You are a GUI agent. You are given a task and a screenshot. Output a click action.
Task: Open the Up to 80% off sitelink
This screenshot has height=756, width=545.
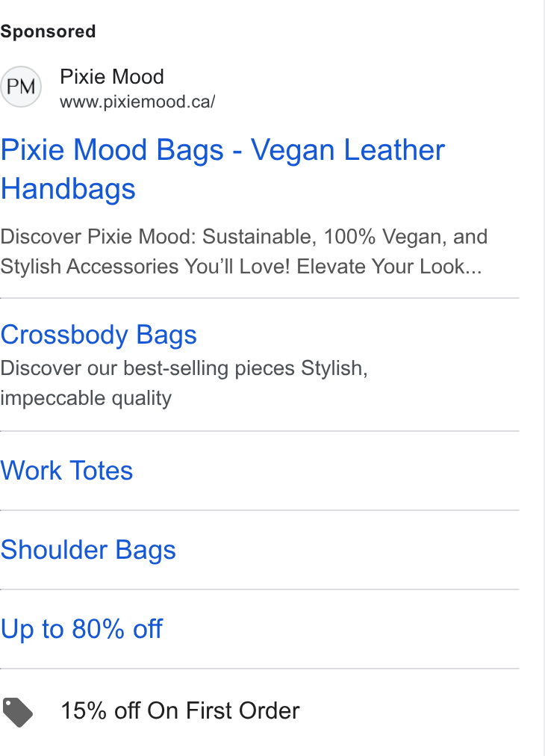click(x=81, y=629)
